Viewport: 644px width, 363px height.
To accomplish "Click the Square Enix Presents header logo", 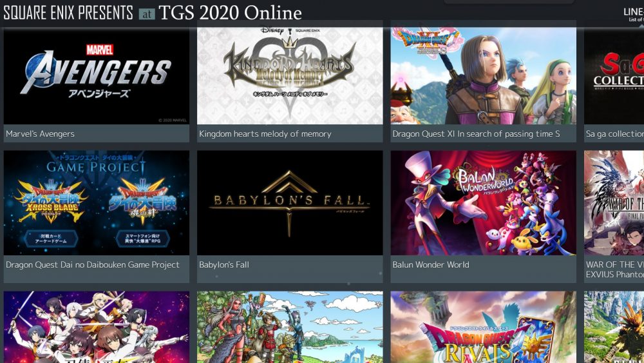I will click(x=68, y=13).
